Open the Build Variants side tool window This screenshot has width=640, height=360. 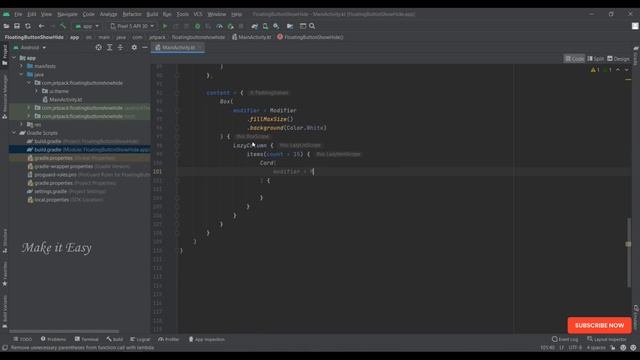pyautogui.click(x=4, y=312)
